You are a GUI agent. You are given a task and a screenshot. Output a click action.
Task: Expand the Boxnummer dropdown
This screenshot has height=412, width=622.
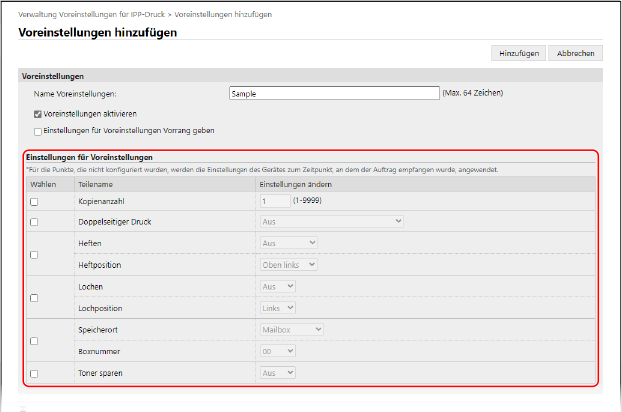278,351
